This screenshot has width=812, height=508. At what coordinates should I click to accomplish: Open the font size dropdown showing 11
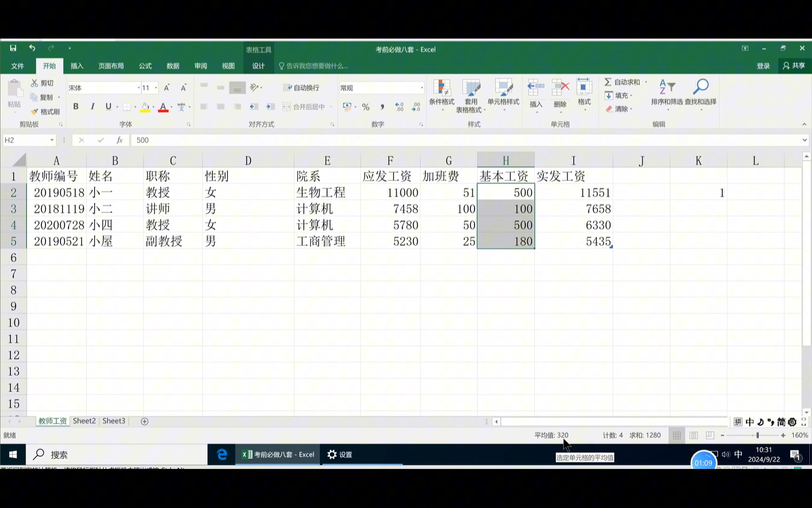coord(156,87)
